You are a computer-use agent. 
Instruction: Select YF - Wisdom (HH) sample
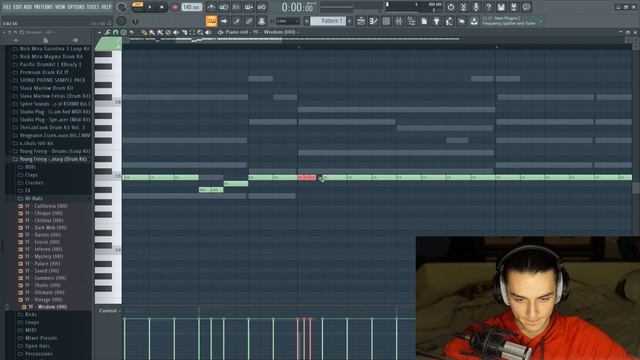(44, 307)
